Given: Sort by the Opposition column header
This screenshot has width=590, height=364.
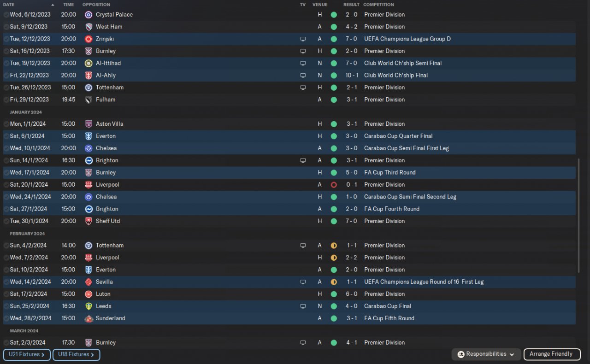Looking at the screenshot, I should (96, 5).
